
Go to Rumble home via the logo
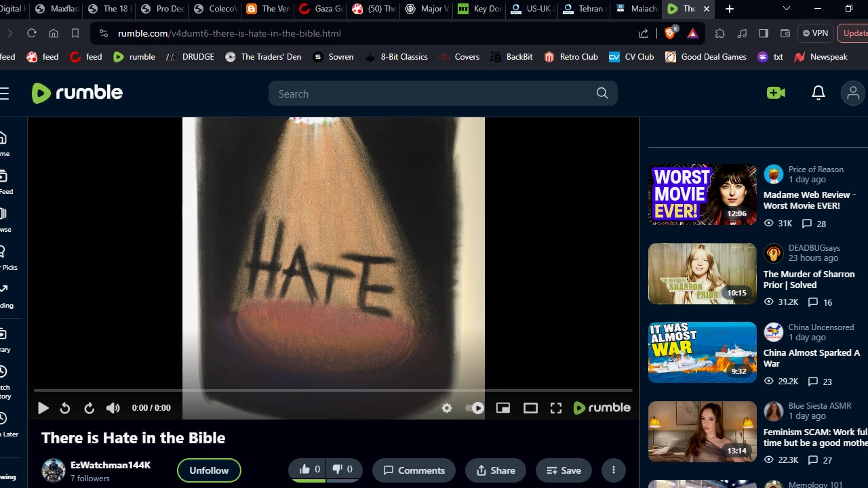click(77, 93)
